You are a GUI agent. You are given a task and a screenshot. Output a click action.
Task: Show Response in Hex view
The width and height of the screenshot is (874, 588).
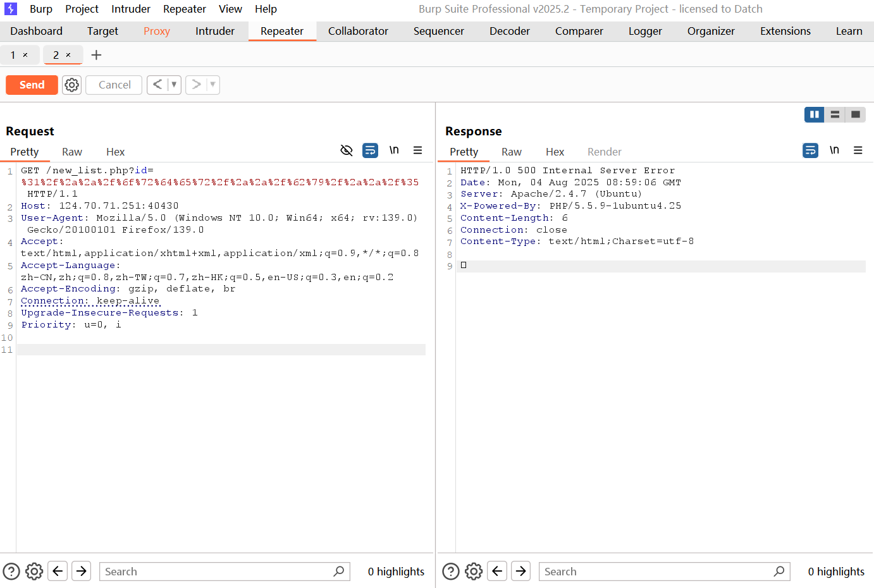click(555, 152)
